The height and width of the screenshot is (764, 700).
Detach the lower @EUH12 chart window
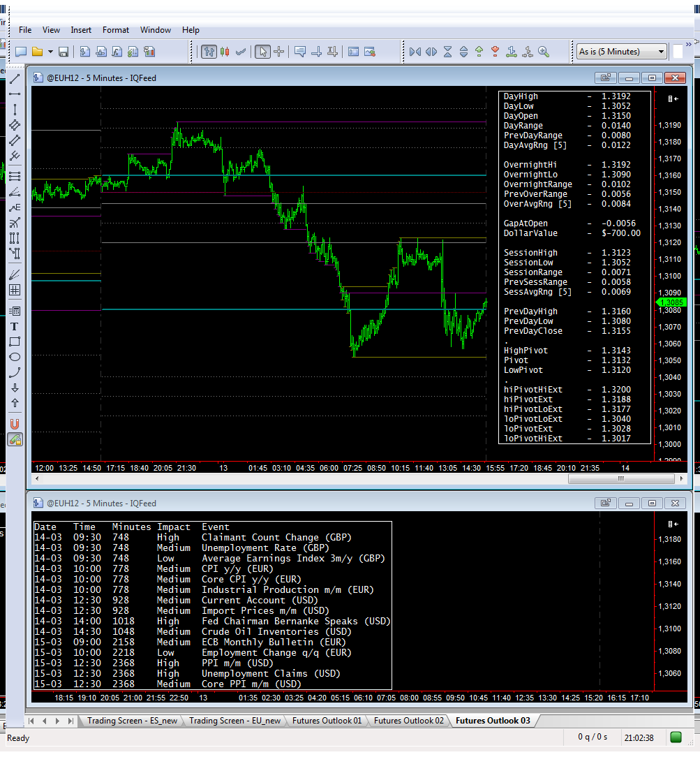(606, 504)
